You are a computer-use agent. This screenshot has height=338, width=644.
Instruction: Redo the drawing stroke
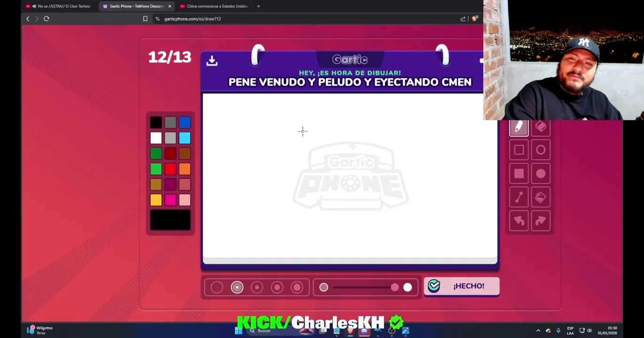[x=541, y=221]
